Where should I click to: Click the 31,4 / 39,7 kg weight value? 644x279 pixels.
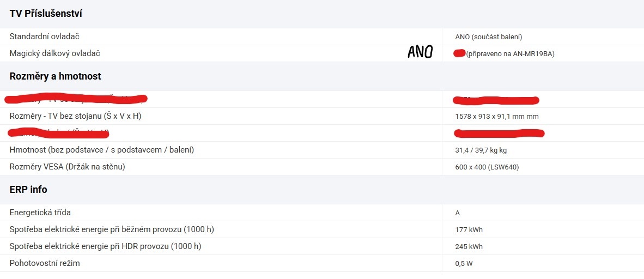481,150
